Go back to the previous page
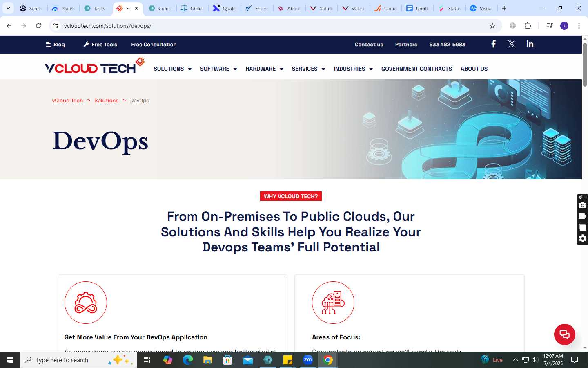The height and width of the screenshot is (368, 588). (9, 26)
